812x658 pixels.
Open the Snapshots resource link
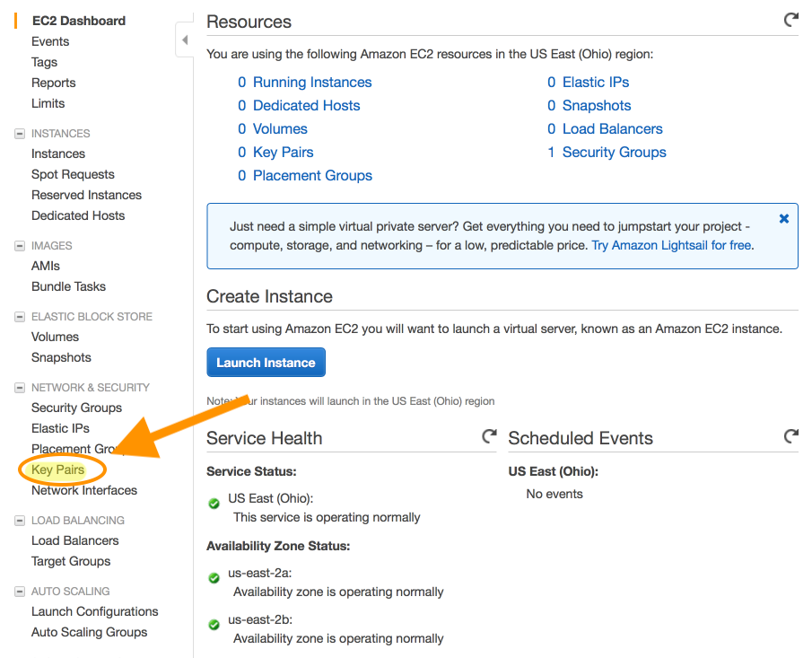pyautogui.click(x=597, y=106)
